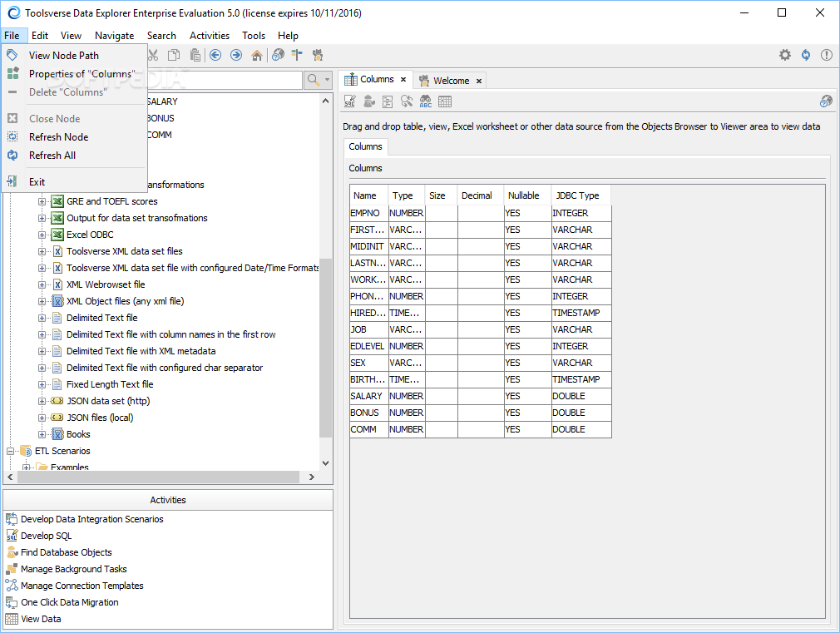This screenshot has width=840, height=633.
Task: Click the vertical scrollbar of the object tree
Action: click(325, 349)
